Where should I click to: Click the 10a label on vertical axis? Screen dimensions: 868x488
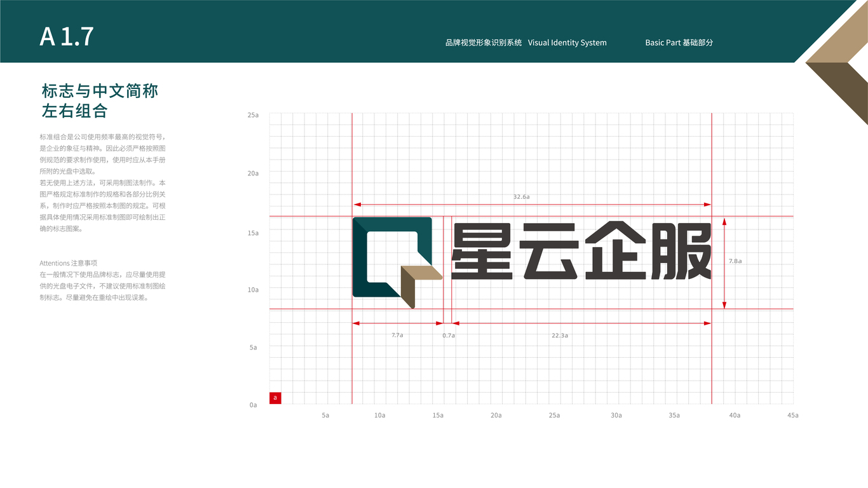pyautogui.click(x=253, y=290)
